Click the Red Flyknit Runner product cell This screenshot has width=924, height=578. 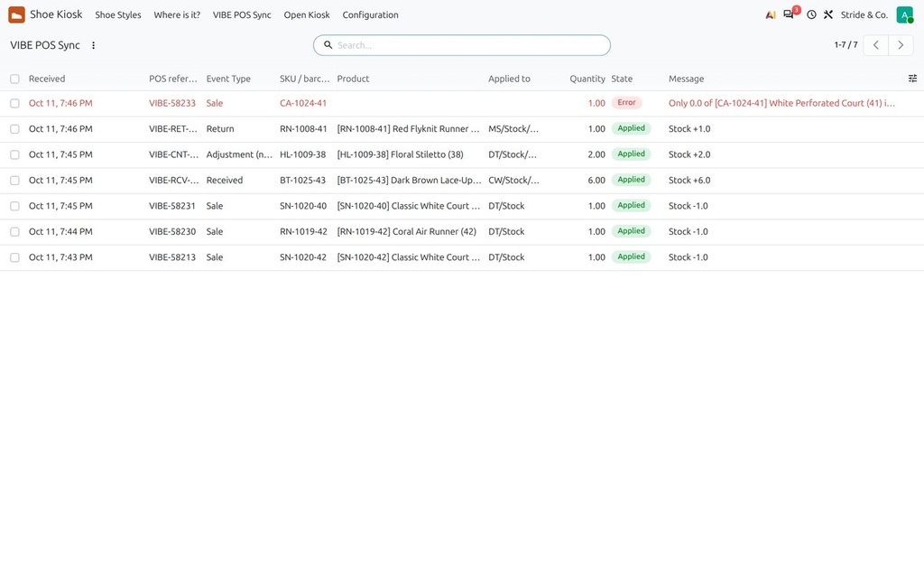409,128
